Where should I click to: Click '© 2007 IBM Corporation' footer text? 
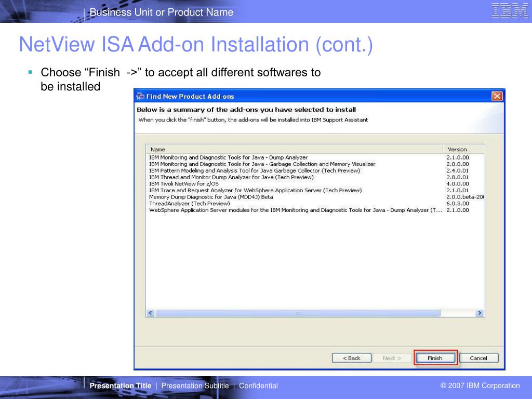tap(480, 385)
